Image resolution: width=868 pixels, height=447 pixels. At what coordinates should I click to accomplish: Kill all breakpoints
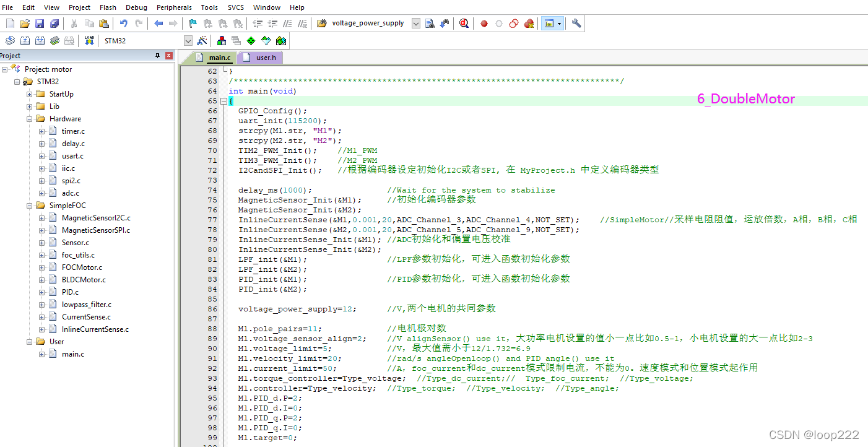click(529, 24)
